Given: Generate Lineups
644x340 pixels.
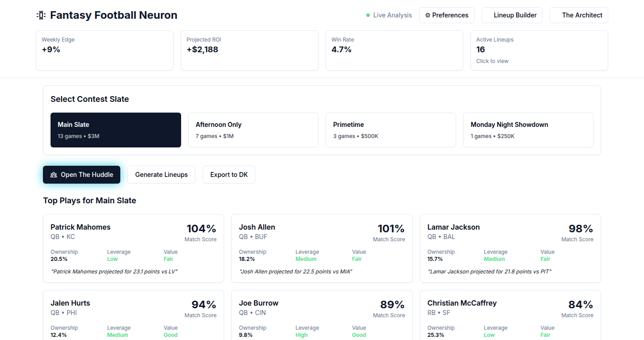Looking at the screenshot, I should coord(161,175).
